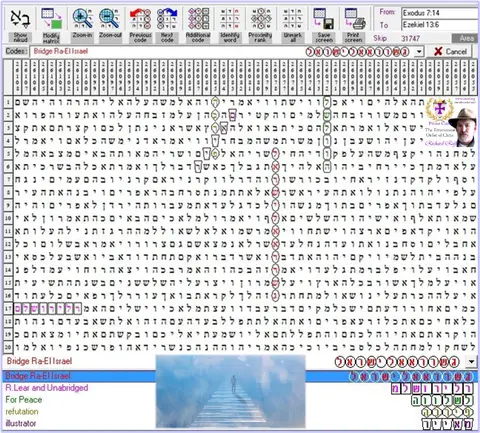480x433 pixels.
Task: Go to Previous code with red arrow icon
Action: (x=140, y=19)
